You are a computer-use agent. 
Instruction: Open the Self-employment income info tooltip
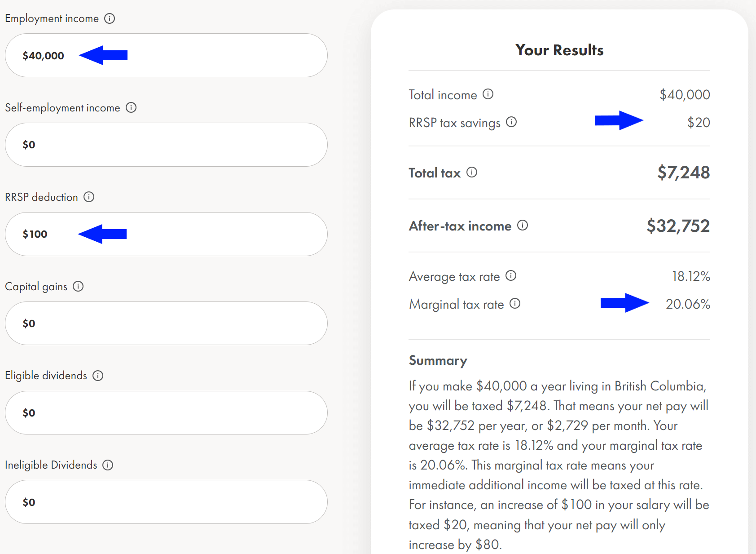click(x=131, y=108)
